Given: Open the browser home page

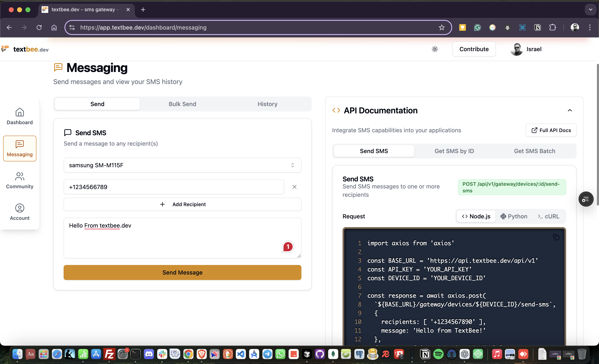Looking at the screenshot, I should (54, 27).
